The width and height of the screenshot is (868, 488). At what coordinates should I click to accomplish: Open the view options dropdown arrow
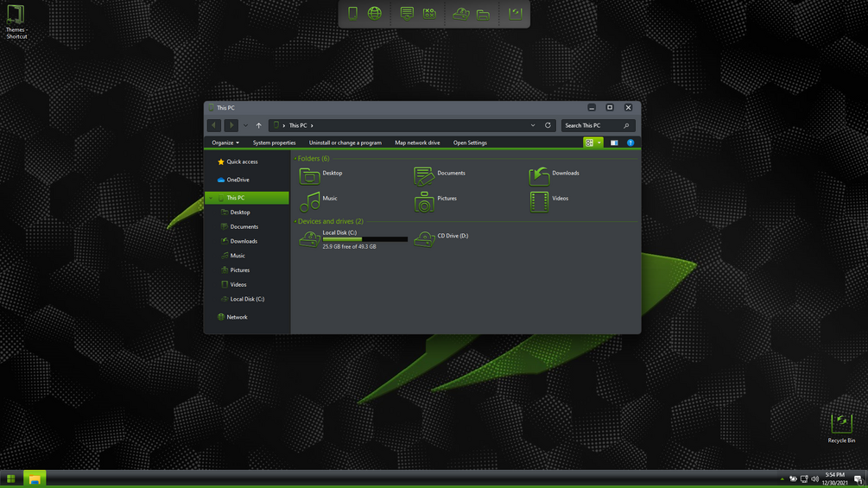coord(599,143)
